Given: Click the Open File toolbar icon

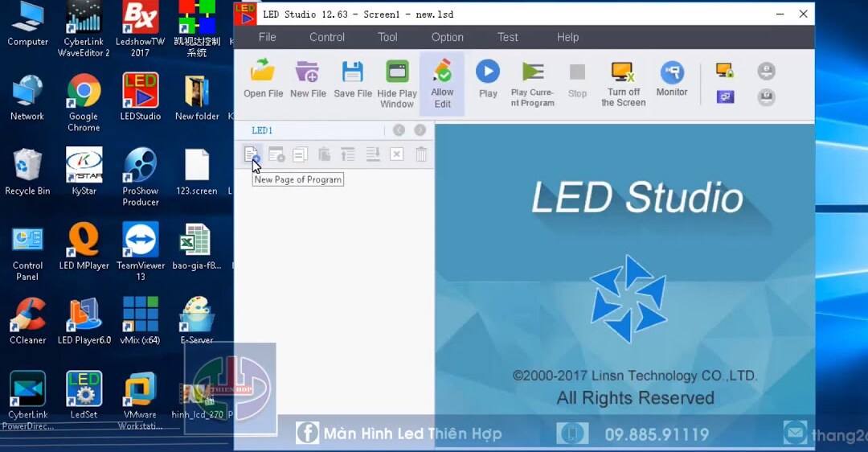Looking at the screenshot, I should pos(263,72).
